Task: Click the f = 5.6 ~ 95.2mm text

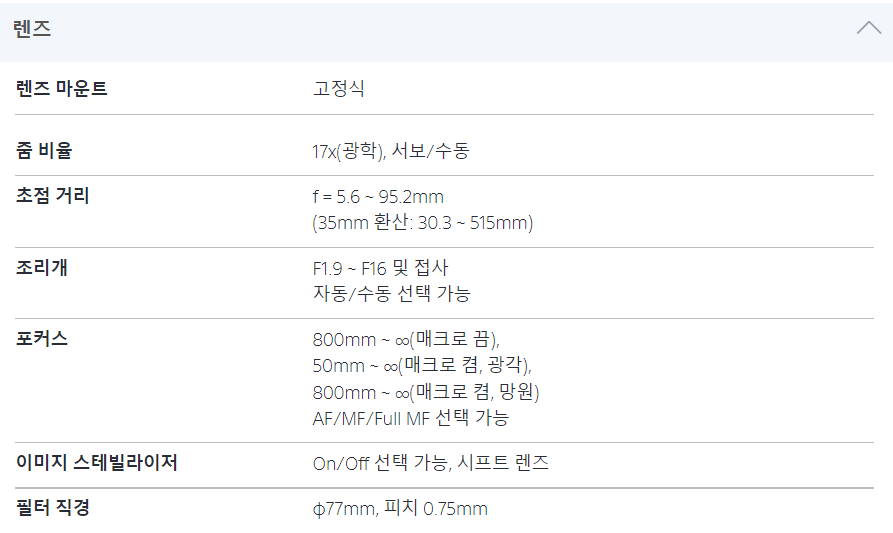Action: (x=378, y=197)
